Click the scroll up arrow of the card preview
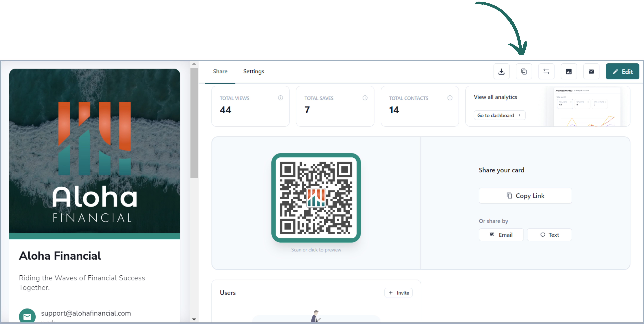This screenshot has width=644, height=331. click(194, 64)
